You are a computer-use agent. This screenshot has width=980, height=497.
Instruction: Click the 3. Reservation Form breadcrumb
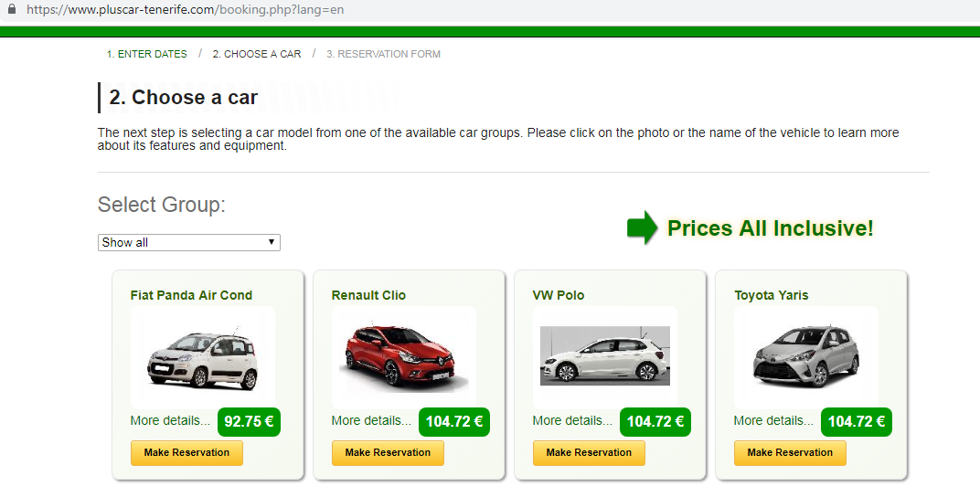pyautogui.click(x=383, y=54)
